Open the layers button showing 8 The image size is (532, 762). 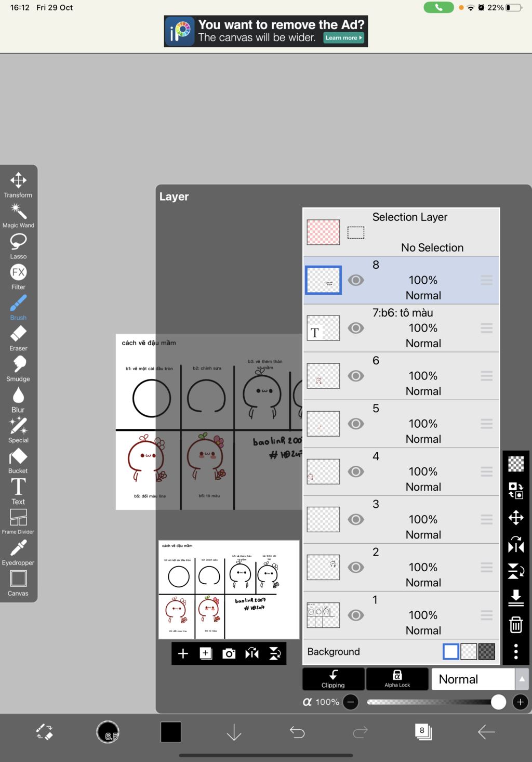423,732
